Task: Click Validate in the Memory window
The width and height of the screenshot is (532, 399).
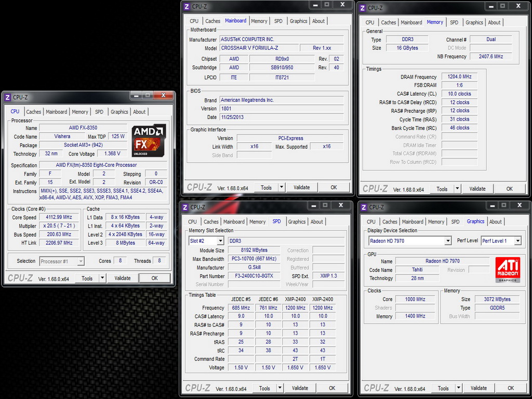Action: 477,189
